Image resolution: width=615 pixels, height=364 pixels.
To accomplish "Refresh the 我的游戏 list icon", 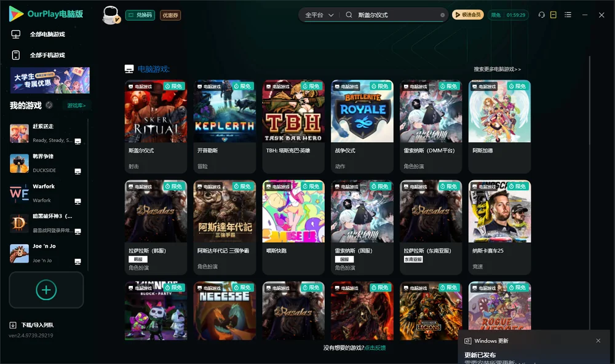I will coord(49,105).
